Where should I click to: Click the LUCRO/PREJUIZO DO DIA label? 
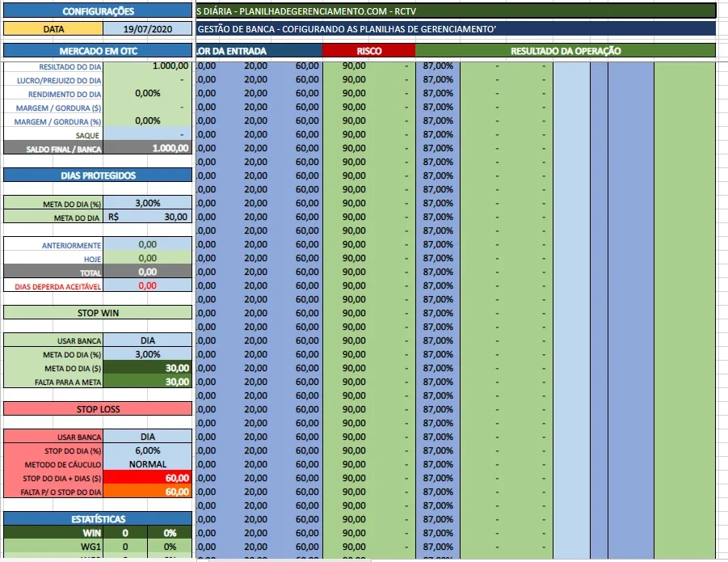pos(59,80)
